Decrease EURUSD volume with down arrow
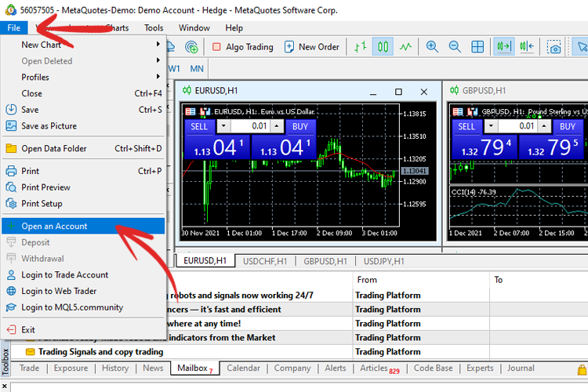Image resolution: width=588 pixels, height=392 pixels. click(224, 126)
